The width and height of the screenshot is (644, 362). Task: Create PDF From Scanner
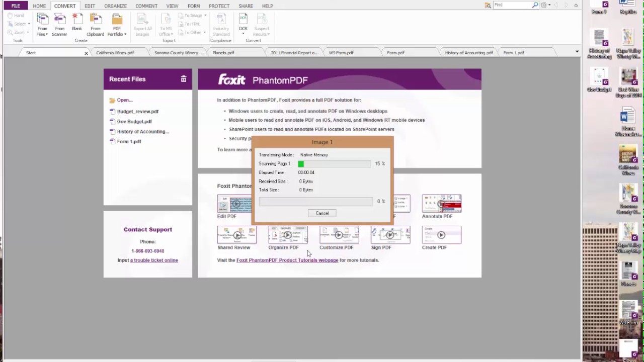click(59, 25)
